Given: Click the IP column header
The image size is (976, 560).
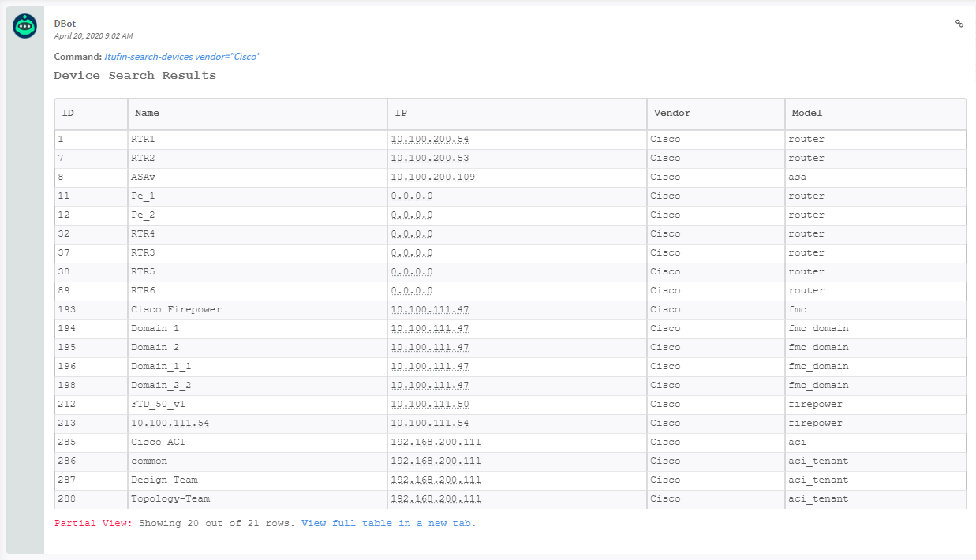Looking at the screenshot, I should 401,113.
